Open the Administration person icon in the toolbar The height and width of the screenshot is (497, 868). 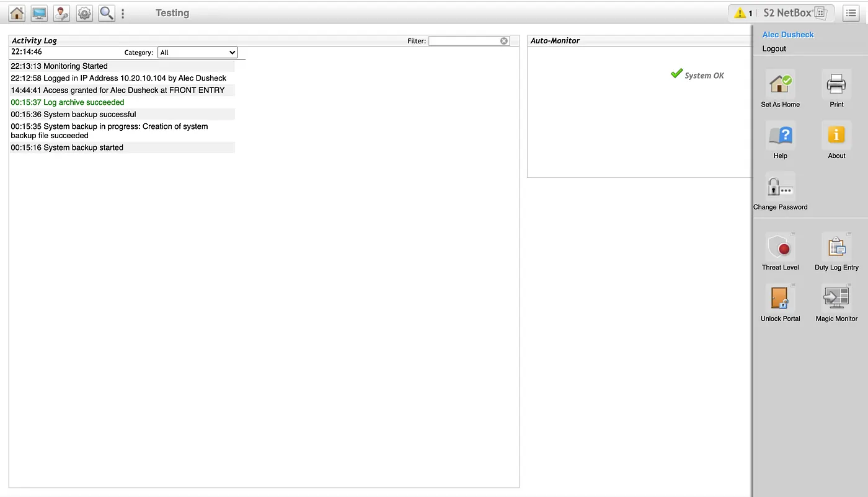(x=61, y=13)
